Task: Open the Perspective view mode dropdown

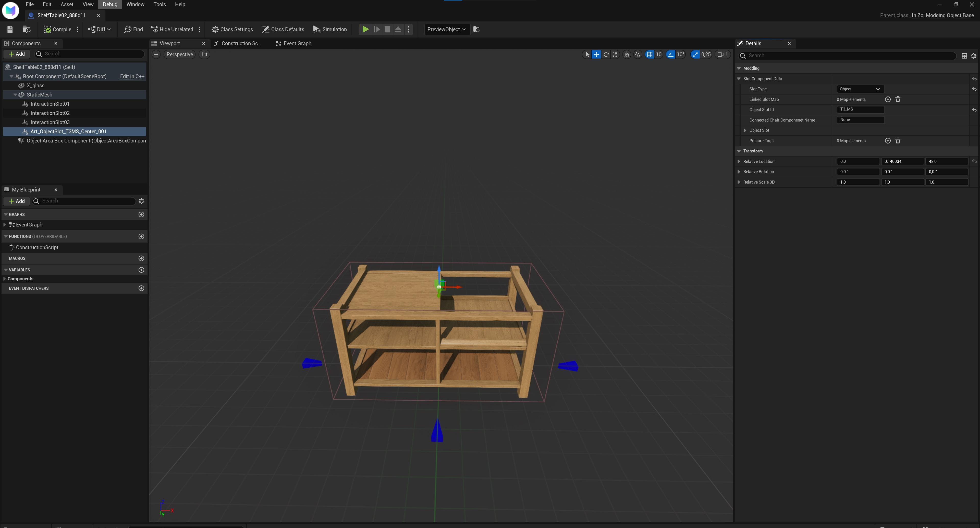Action: (x=180, y=54)
